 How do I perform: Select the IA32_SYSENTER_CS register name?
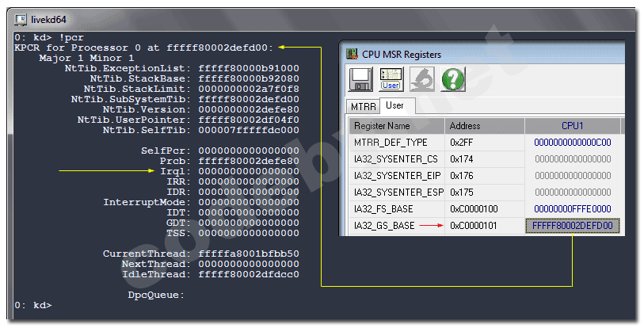pyautogui.click(x=396, y=159)
